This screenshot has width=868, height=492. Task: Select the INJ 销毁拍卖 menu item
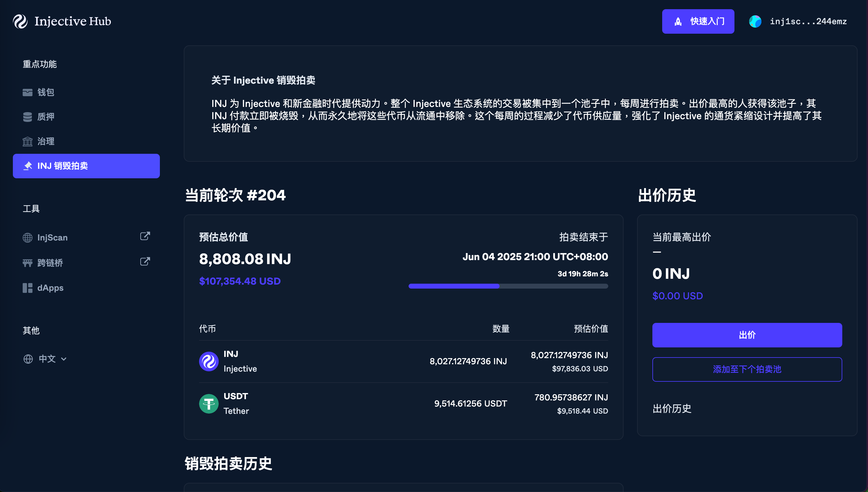(x=86, y=166)
